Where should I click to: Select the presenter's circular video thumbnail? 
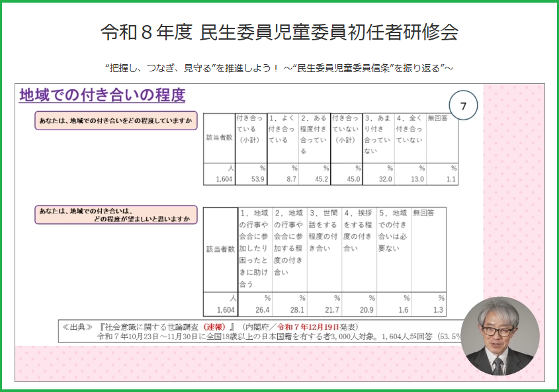click(x=499, y=336)
